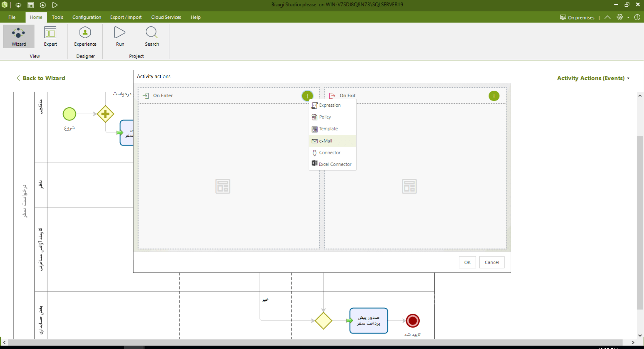Select the partially hidden سفر task
Screen dimensions: 644x349
click(126, 133)
